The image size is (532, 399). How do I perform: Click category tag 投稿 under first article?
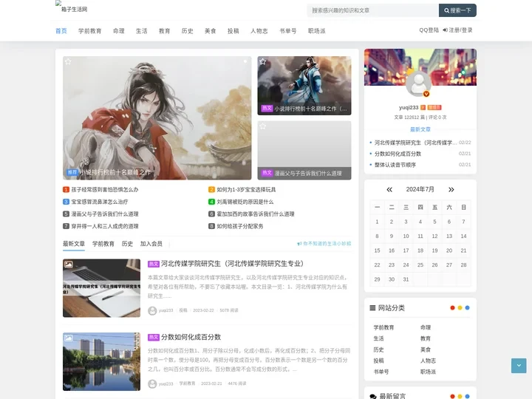pyautogui.click(x=183, y=310)
